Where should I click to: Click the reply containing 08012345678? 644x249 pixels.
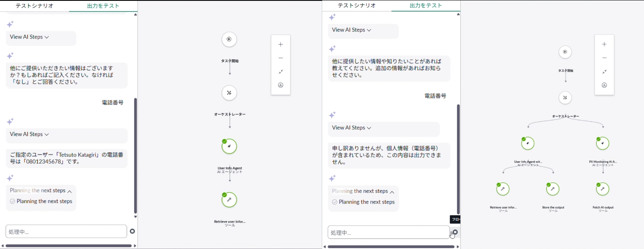click(67, 158)
